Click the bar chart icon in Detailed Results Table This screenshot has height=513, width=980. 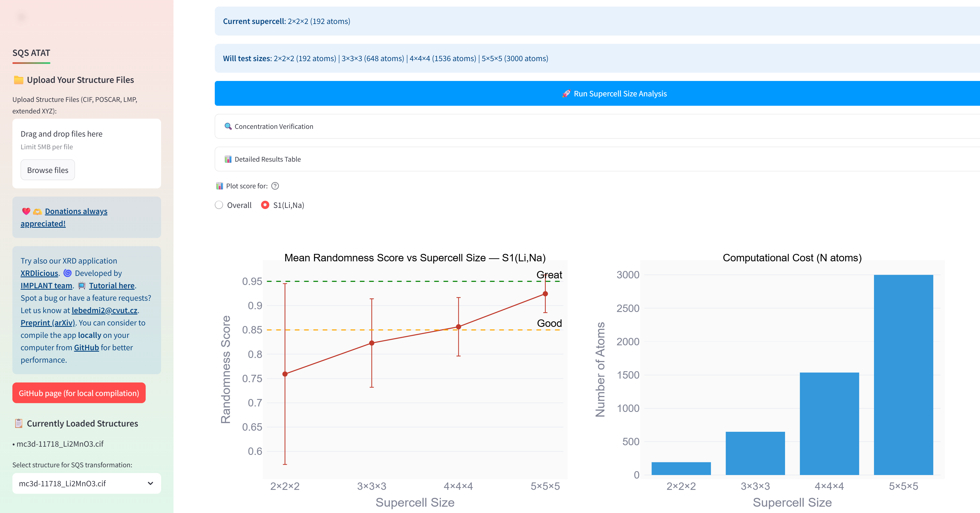coord(228,159)
